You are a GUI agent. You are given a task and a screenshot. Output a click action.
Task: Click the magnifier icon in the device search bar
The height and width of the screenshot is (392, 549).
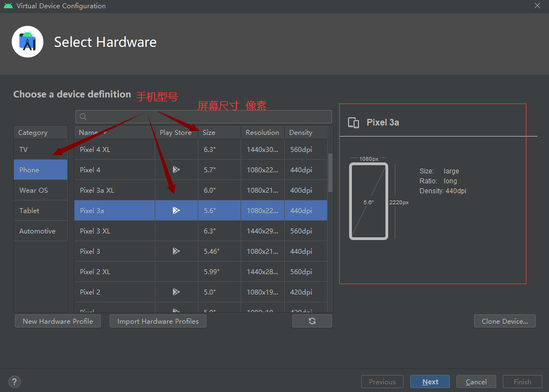pyautogui.click(x=83, y=116)
